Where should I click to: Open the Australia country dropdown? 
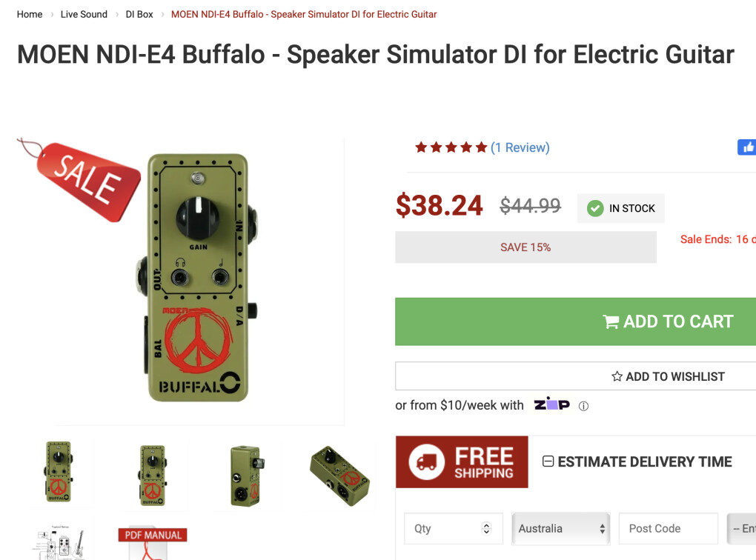(560, 529)
